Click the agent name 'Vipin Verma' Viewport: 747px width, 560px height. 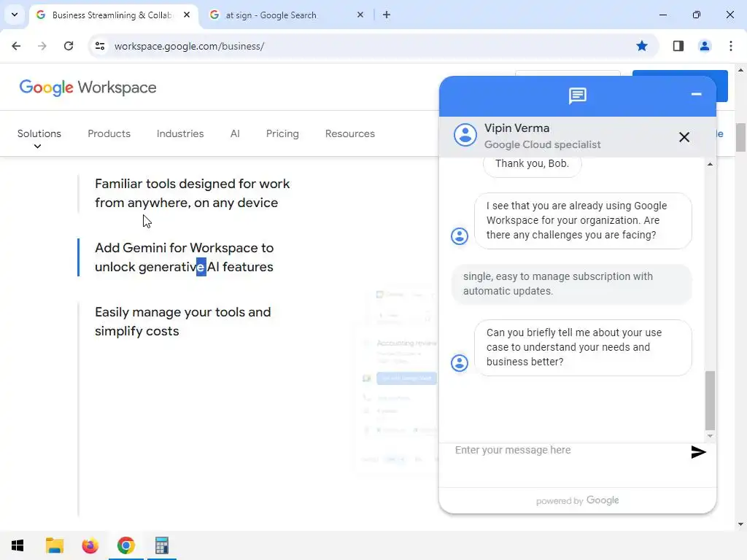tap(517, 128)
